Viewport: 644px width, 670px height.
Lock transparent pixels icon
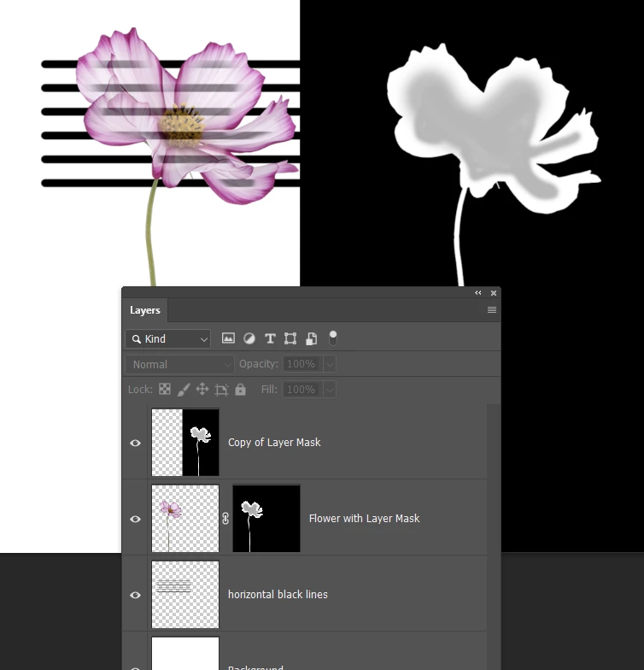point(165,389)
